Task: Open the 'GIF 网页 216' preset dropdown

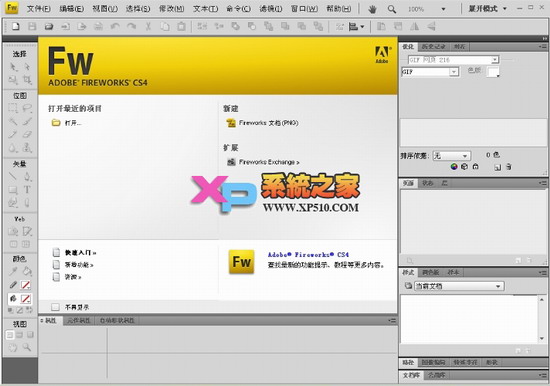Action: (x=495, y=60)
